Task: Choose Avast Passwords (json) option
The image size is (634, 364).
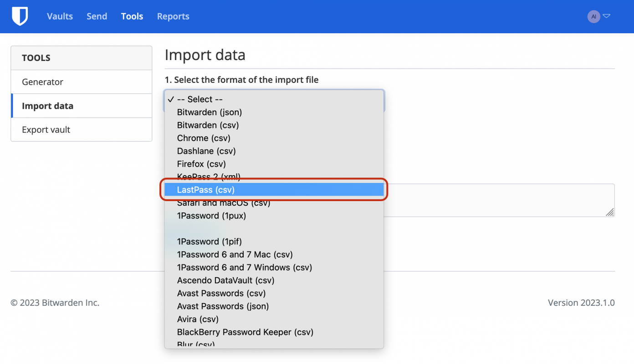Action: [x=223, y=306]
